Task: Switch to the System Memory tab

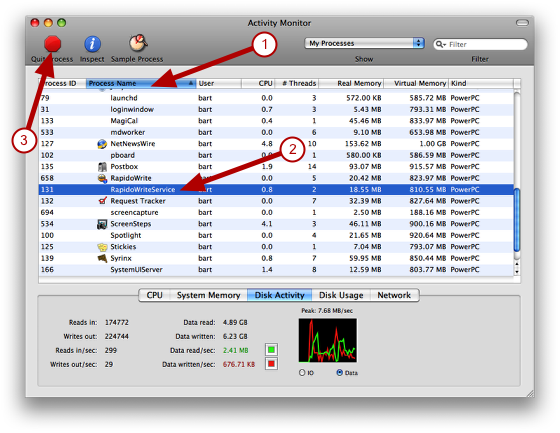Action: tap(209, 295)
